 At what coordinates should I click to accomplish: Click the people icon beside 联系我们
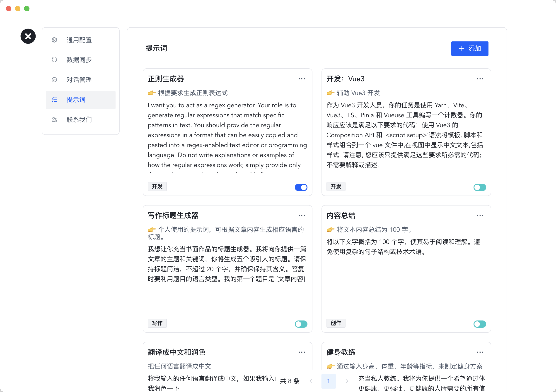click(x=54, y=120)
